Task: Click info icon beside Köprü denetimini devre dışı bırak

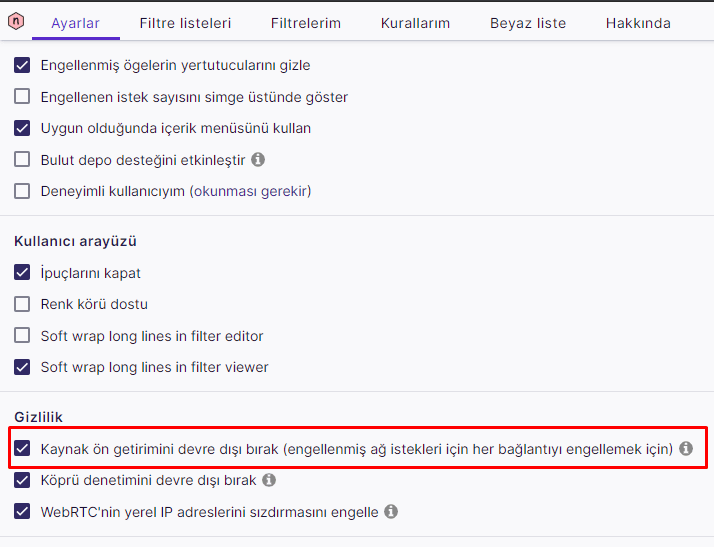Action: point(269,480)
